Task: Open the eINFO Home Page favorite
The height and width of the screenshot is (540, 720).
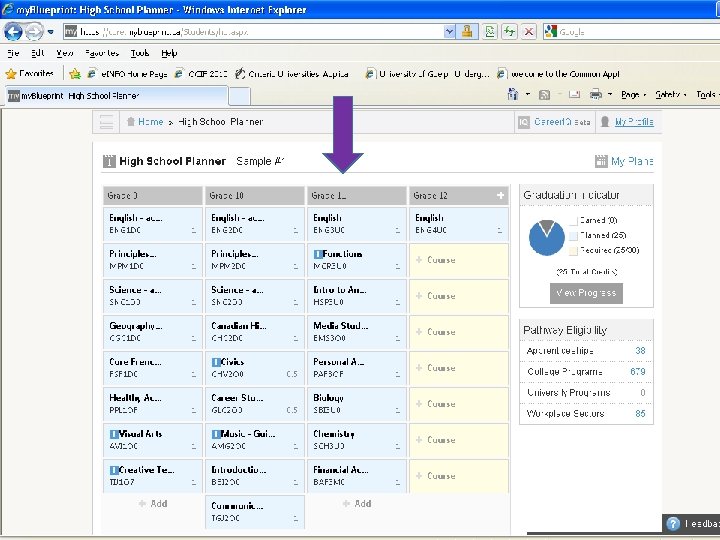Action: point(128,73)
